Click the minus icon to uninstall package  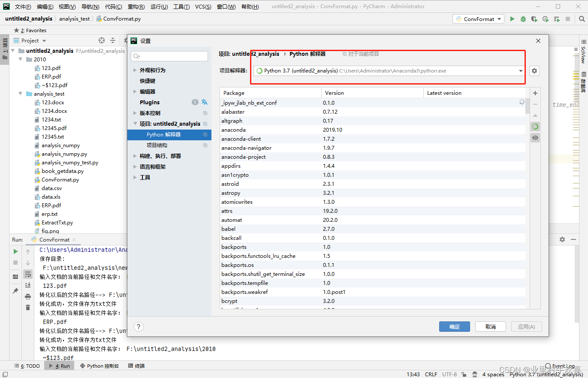535,104
